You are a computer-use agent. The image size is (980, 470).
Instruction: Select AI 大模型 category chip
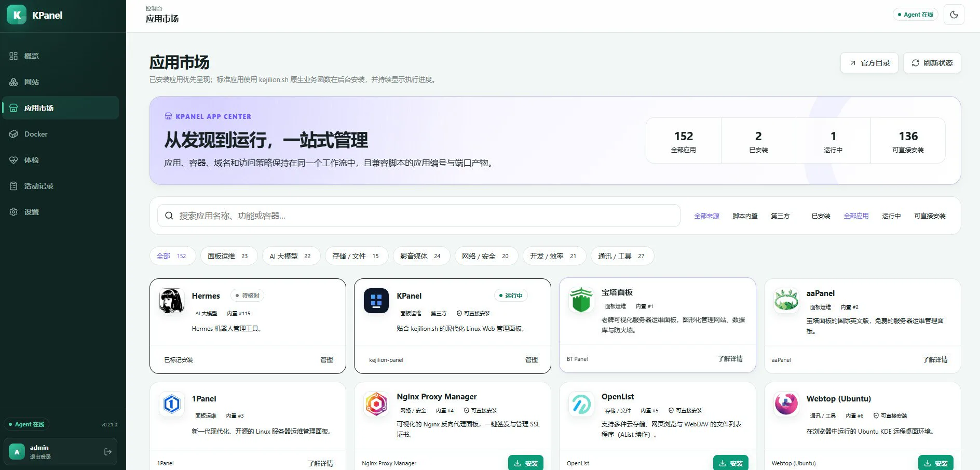click(x=291, y=256)
